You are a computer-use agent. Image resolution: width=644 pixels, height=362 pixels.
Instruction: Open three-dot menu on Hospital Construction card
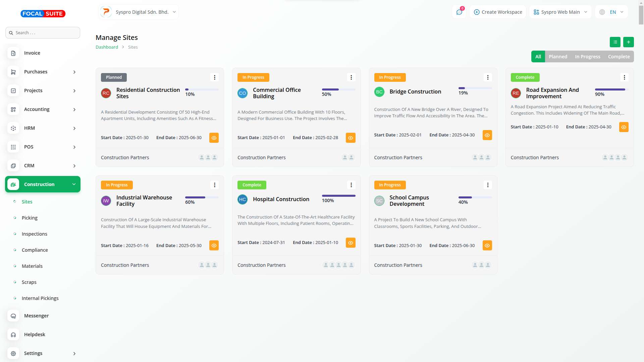click(x=351, y=185)
